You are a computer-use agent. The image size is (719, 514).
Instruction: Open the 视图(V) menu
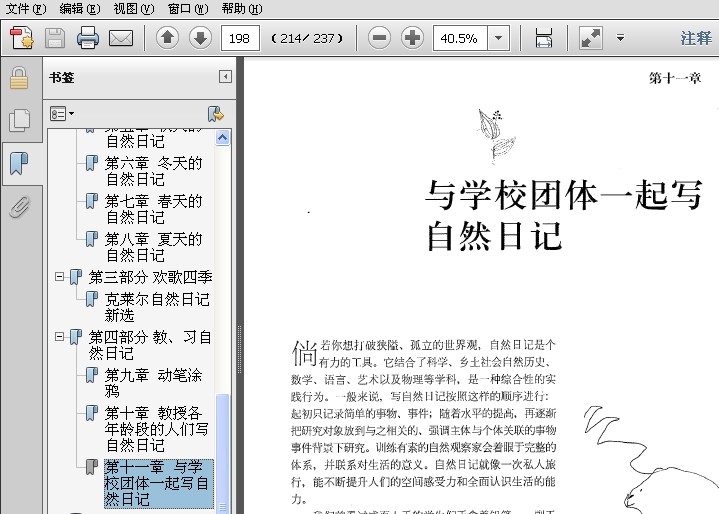tap(134, 8)
